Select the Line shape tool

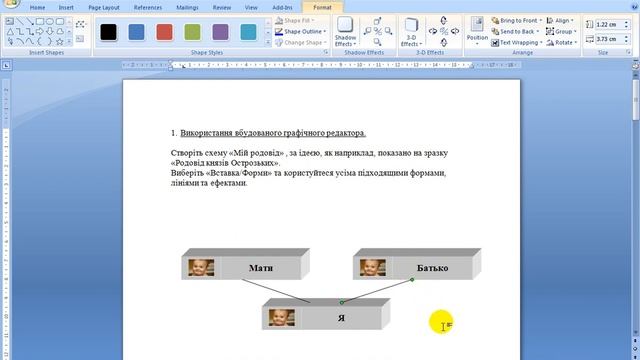coord(20,21)
